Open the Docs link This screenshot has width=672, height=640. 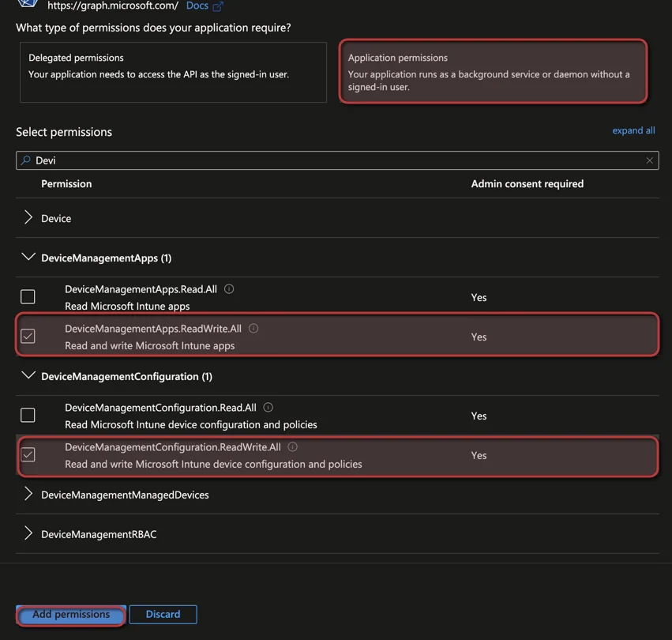point(197,6)
